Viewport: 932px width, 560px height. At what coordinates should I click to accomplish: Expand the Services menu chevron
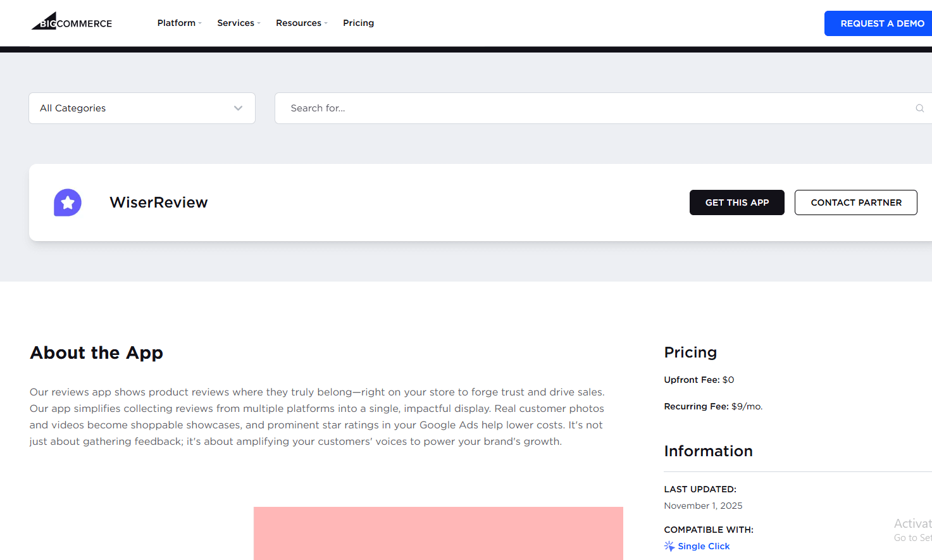tap(258, 23)
